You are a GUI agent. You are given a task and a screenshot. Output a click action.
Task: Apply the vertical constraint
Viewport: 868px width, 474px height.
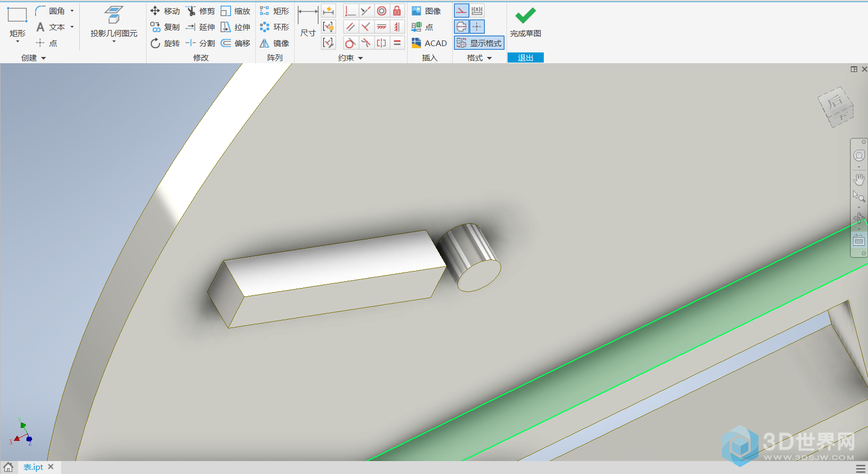pyautogui.click(x=397, y=27)
